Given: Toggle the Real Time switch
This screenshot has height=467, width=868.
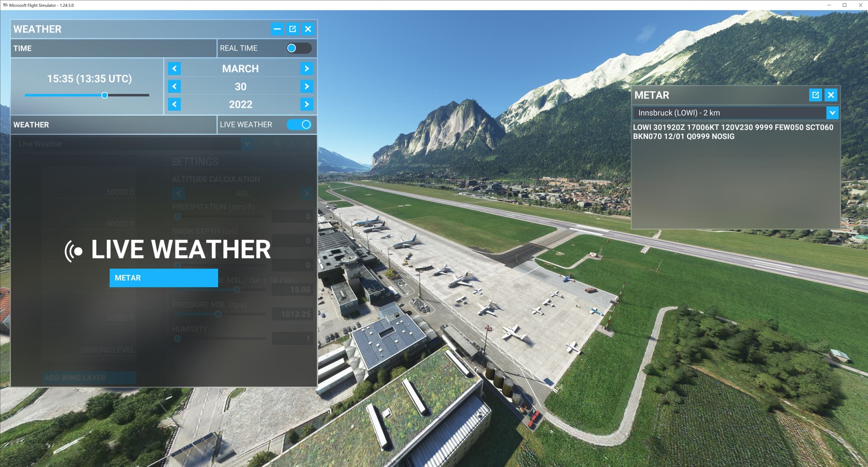Looking at the screenshot, I should point(299,48).
